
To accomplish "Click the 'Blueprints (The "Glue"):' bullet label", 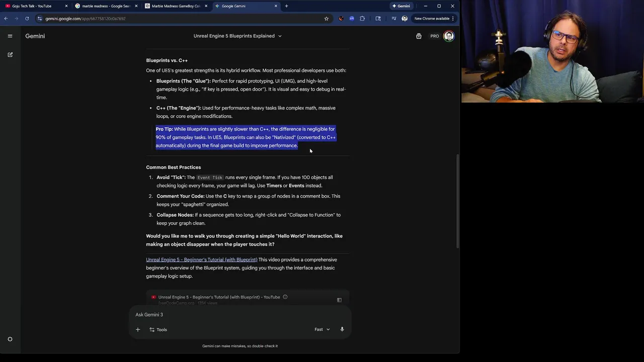I will 184,81.
